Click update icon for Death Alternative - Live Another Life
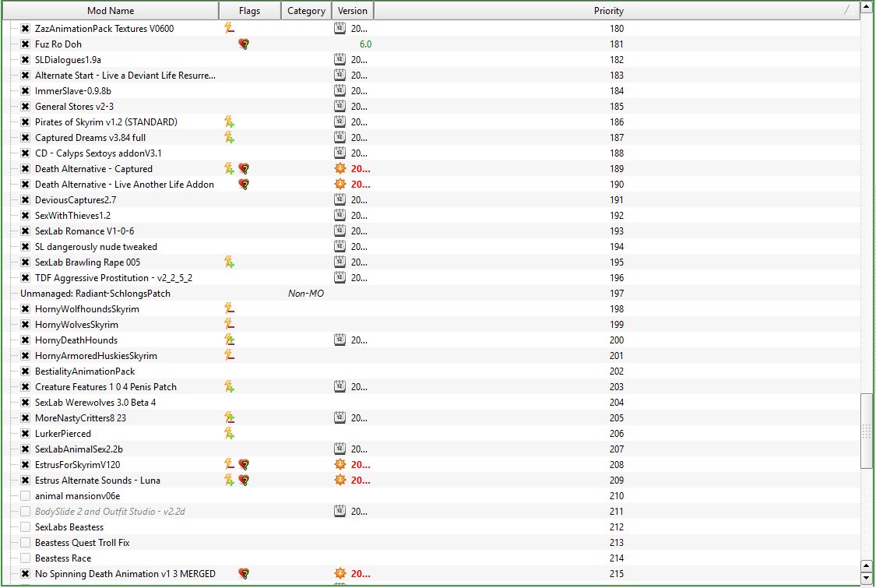 (339, 185)
